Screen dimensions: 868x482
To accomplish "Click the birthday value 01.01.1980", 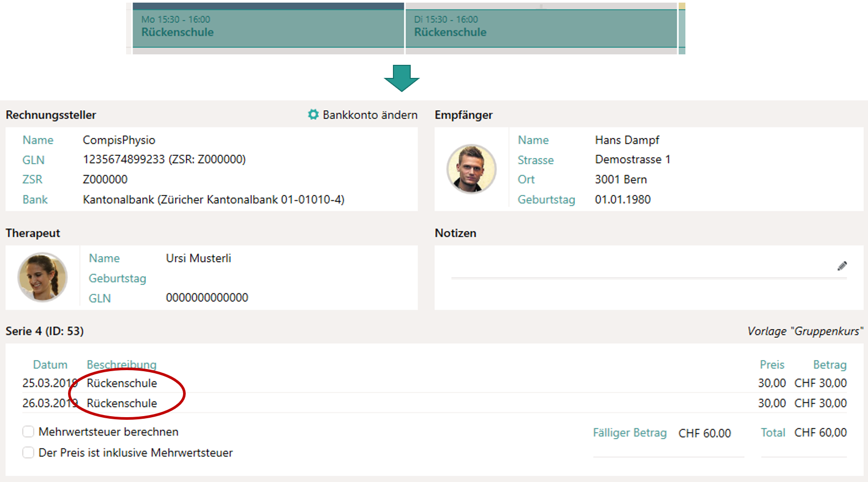I will [x=623, y=200].
